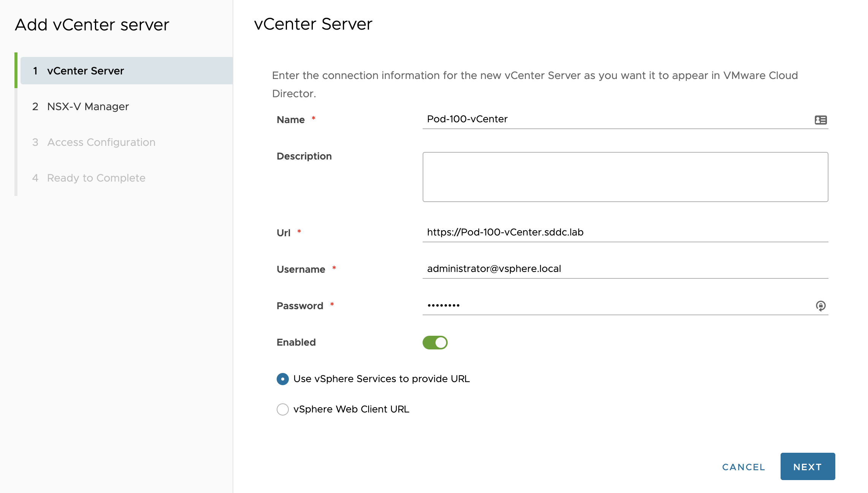Click the Enabled label text
Screen dimensions: 868x493
[x=296, y=343]
